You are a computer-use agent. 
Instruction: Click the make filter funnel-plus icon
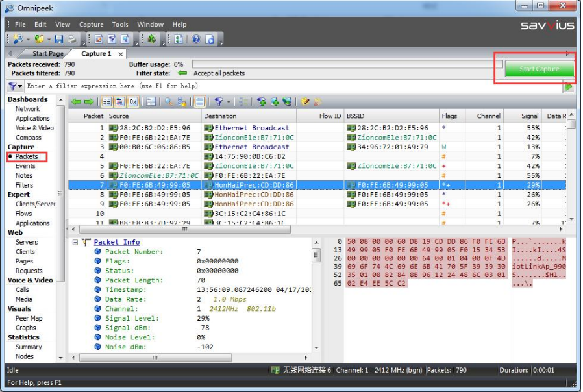[262, 102]
